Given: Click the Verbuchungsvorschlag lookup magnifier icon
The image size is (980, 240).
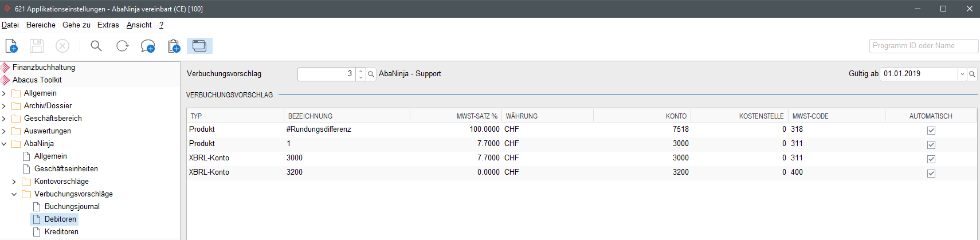Looking at the screenshot, I should click(x=371, y=74).
